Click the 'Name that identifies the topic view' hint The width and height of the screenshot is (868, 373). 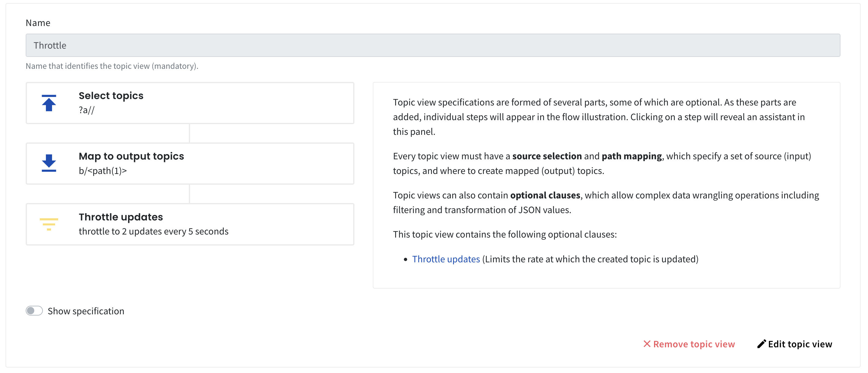pyautogui.click(x=112, y=66)
